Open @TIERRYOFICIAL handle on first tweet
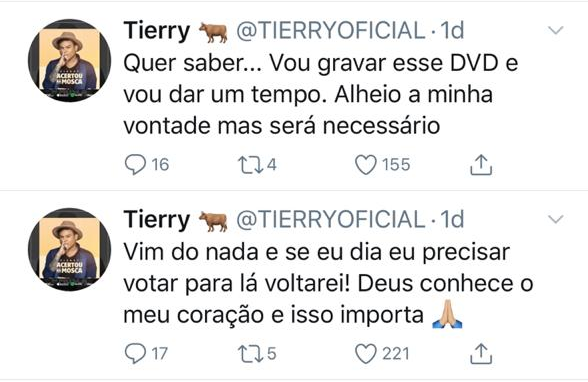588x382 pixels. (x=330, y=31)
